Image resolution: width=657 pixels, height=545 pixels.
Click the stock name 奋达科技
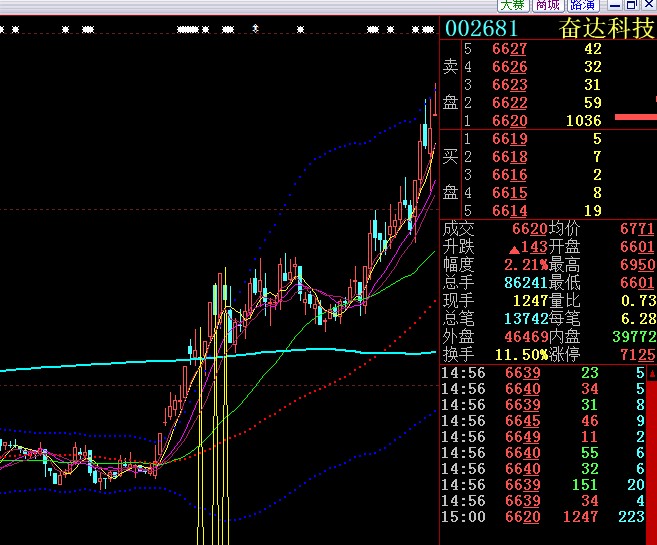point(606,28)
